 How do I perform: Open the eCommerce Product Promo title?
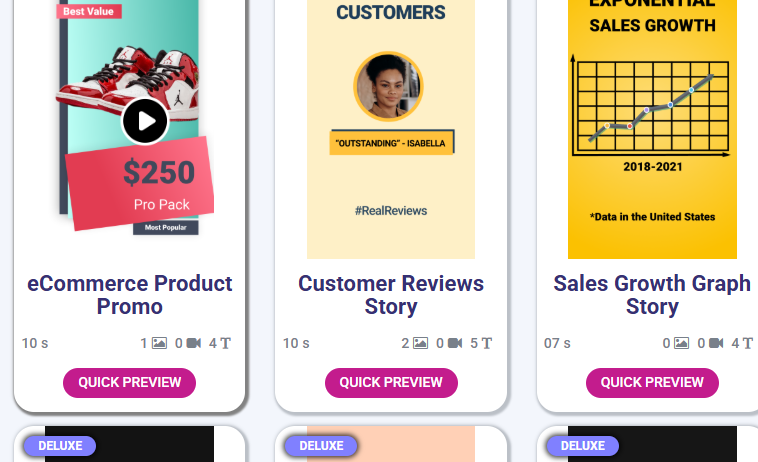click(130, 295)
